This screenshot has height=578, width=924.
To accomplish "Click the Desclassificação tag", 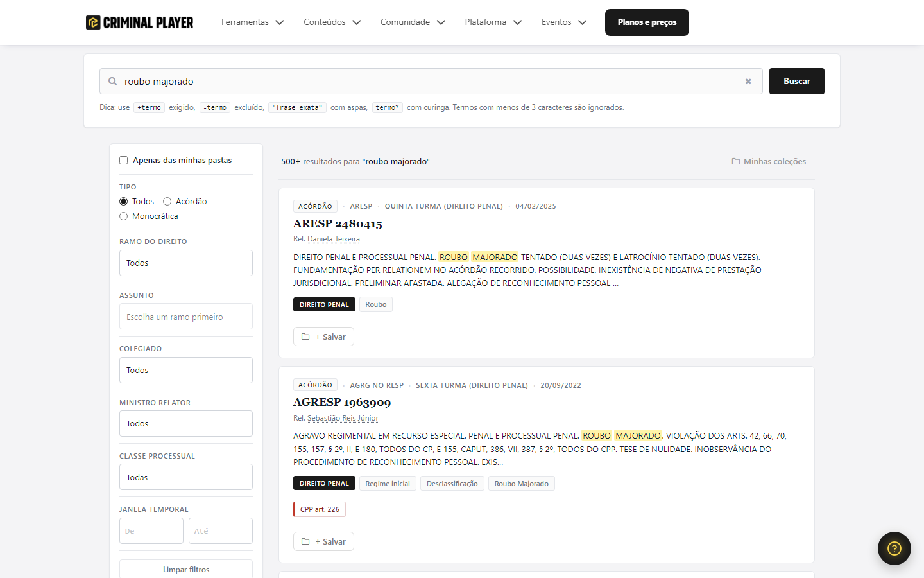I will click(x=452, y=484).
